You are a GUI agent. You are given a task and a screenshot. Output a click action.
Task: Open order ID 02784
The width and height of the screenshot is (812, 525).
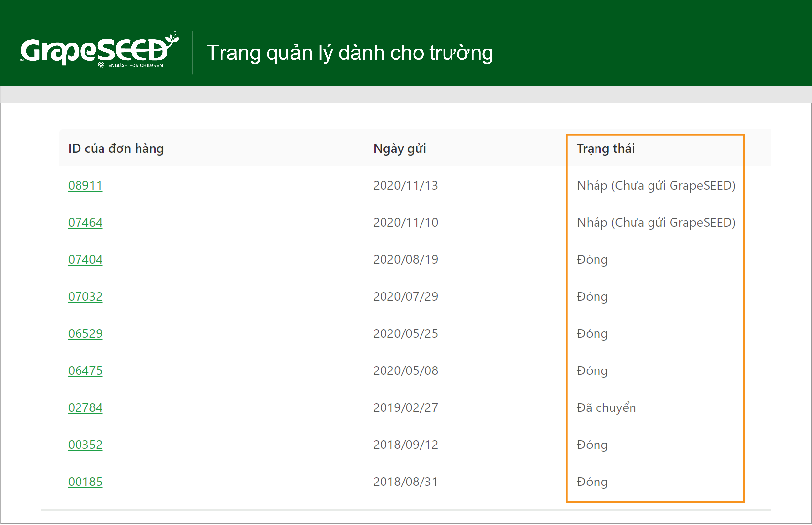[85, 408]
